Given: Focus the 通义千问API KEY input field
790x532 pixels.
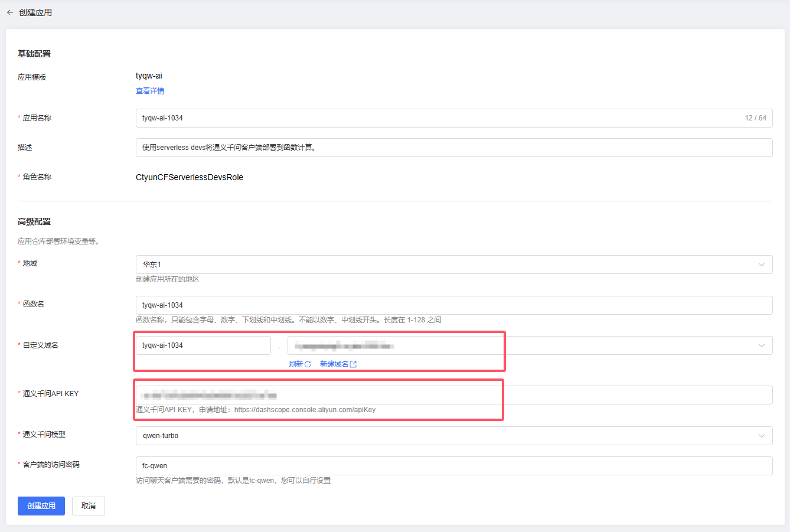Looking at the screenshot, I should coord(454,395).
